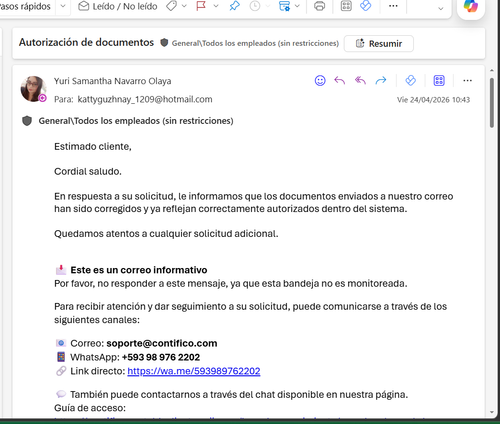Toggle Leído / No leído status
This screenshot has width=500, height=424.
click(118, 6)
